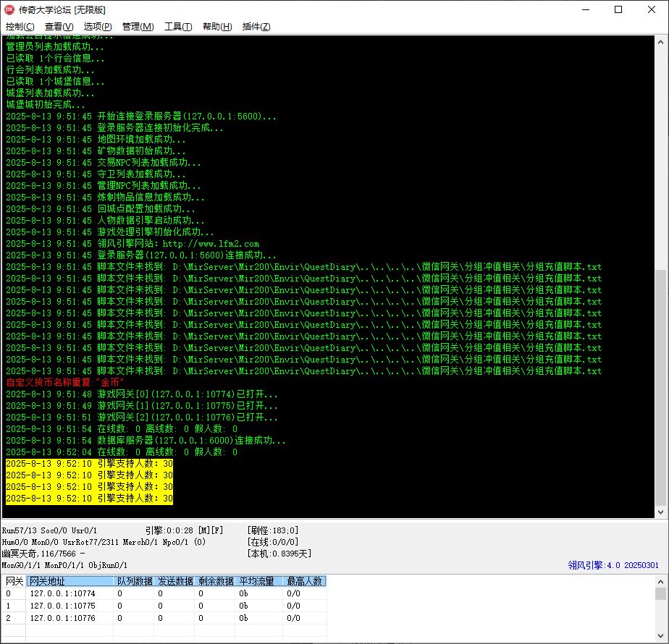Click the 网关地址 column header
Screen dimensions: 669x644
click(70, 581)
